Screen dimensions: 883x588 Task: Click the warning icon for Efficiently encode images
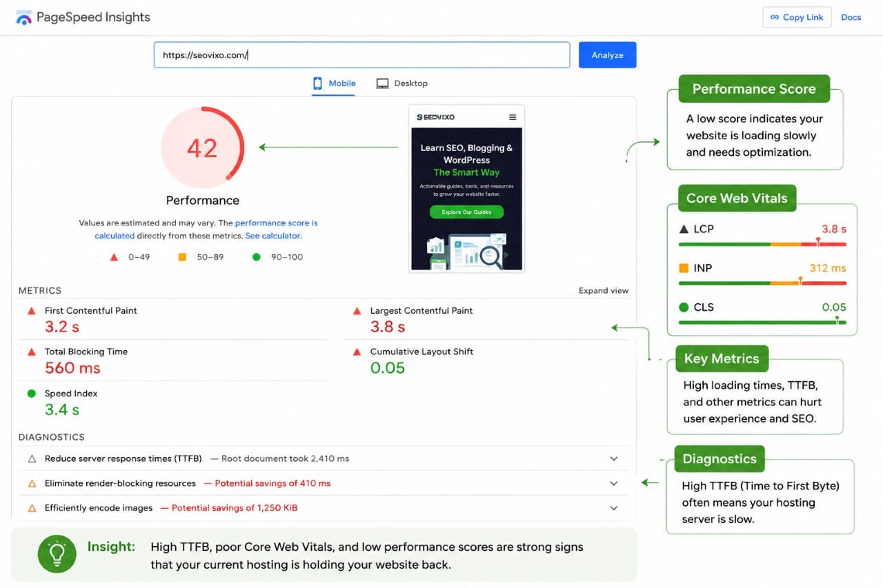coord(32,508)
